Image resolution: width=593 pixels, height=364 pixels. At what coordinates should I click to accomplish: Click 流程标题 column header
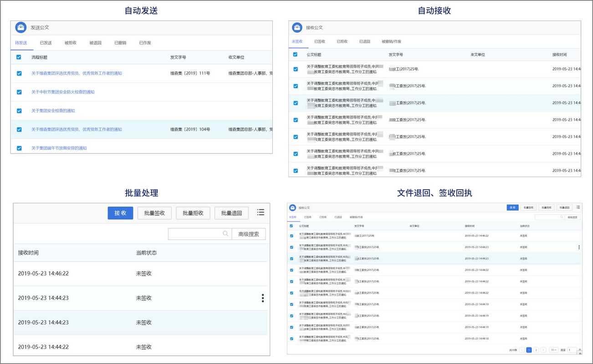39,57
